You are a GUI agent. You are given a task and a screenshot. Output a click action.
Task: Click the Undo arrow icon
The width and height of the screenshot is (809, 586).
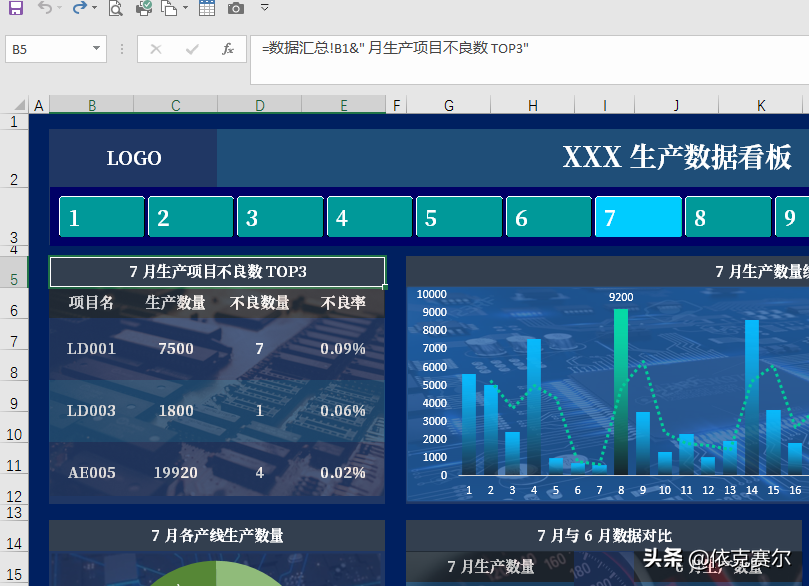[45, 8]
